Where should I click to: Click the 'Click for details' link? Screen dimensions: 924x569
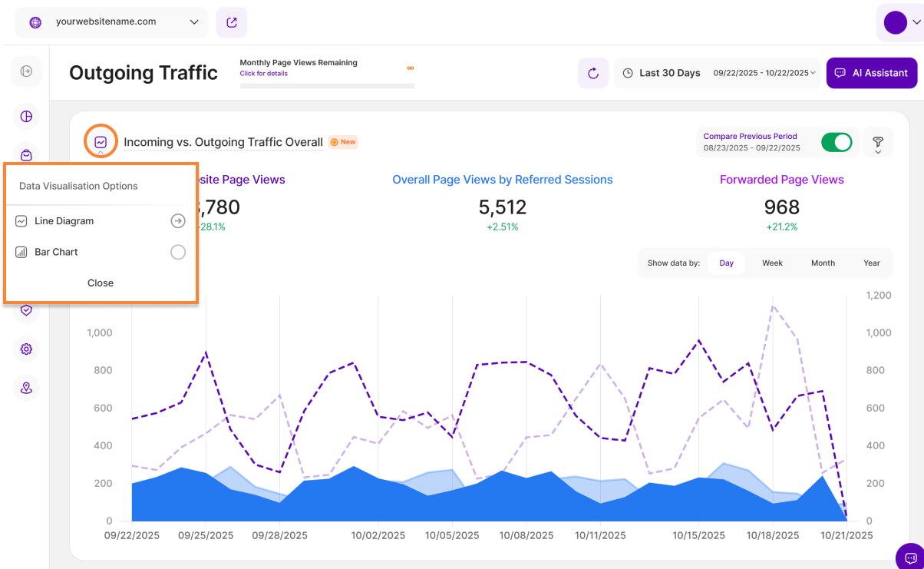(263, 74)
